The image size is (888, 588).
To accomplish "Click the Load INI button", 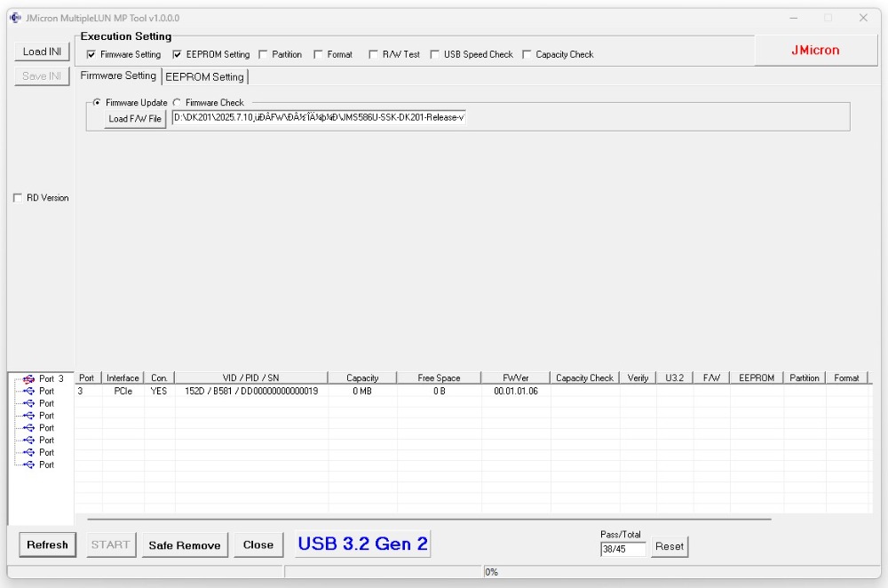I will click(42, 52).
